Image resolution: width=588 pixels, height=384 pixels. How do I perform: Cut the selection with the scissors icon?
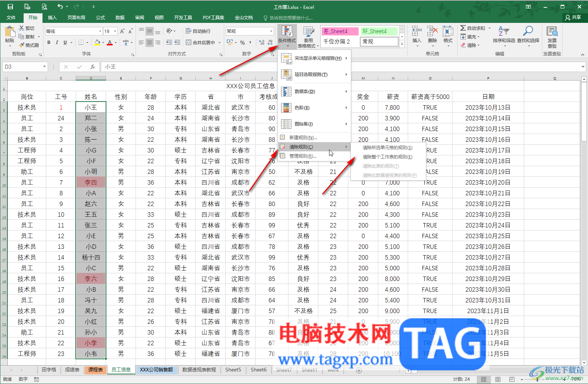coord(22,28)
